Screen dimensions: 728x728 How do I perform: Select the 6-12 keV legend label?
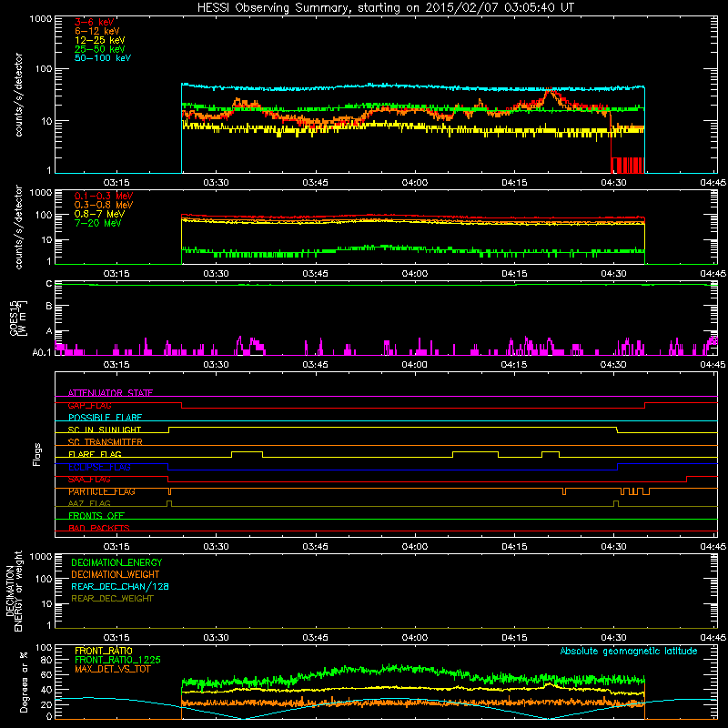coord(97,31)
